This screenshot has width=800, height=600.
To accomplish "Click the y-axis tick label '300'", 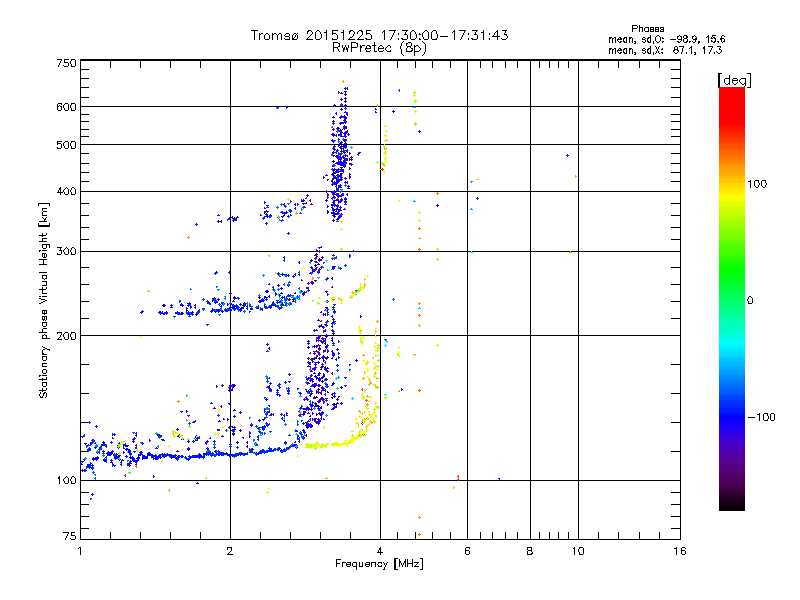I will coord(66,252).
